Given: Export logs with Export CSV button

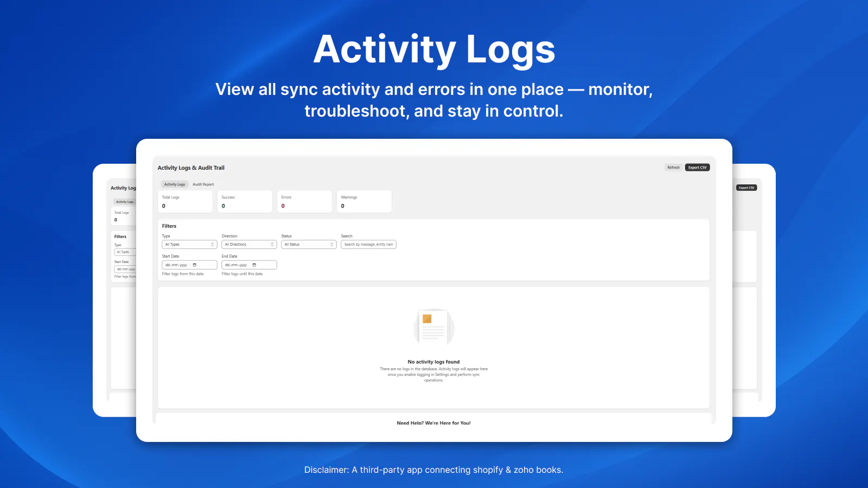Looking at the screenshot, I should click(x=697, y=168).
